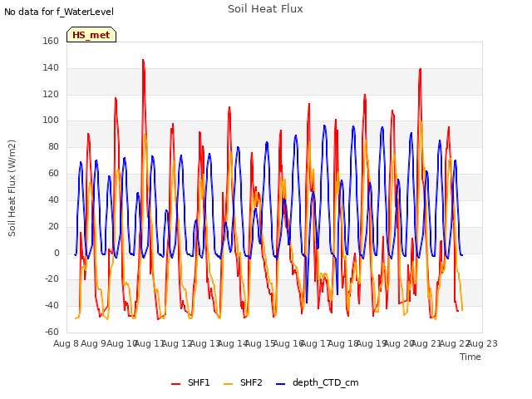
Task: Click the 160 y-axis tick label
Action: pos(51,41)
